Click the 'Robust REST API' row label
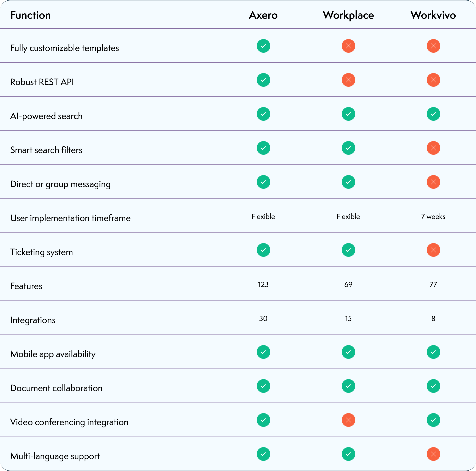 [42, 82]
